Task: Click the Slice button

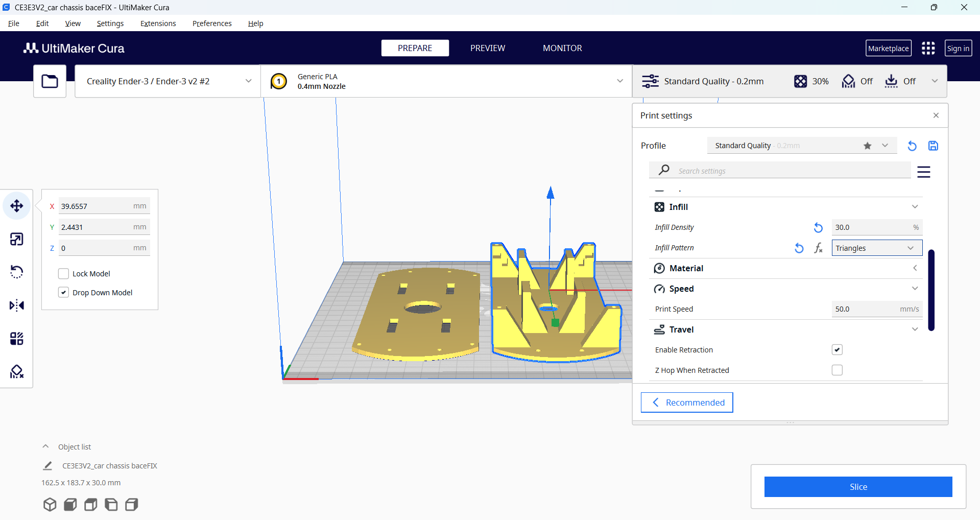Action: [858, 487]
